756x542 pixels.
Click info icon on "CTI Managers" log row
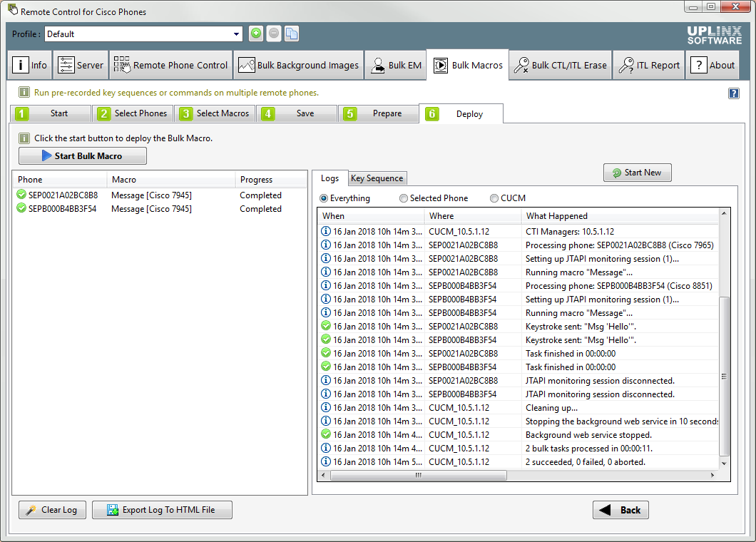tap(326, 232)
